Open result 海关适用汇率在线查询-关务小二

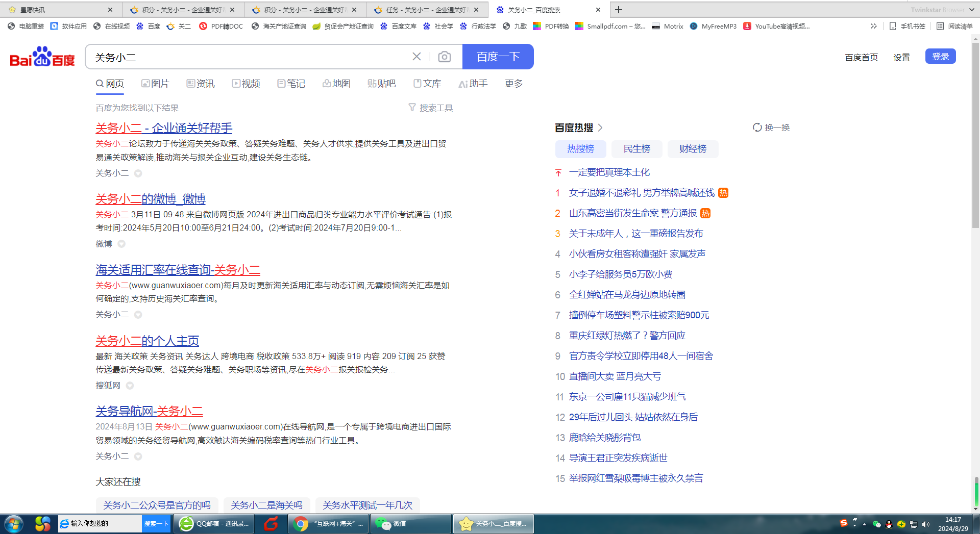pos(178,270)
